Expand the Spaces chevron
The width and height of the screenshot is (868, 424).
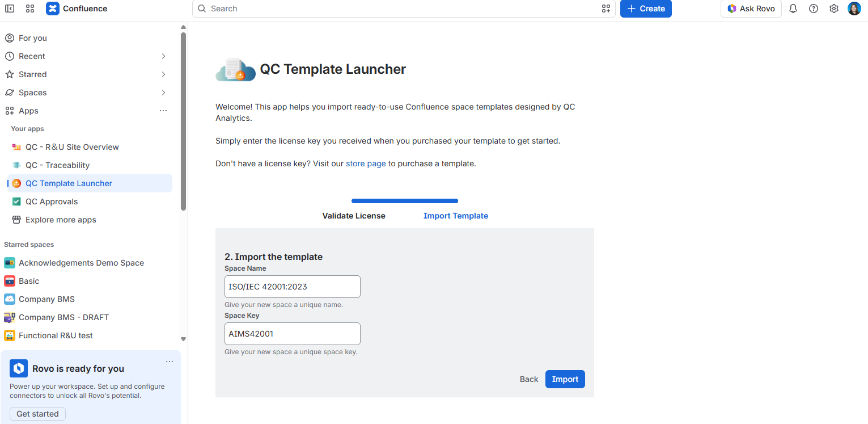click(x=163, y=93)
